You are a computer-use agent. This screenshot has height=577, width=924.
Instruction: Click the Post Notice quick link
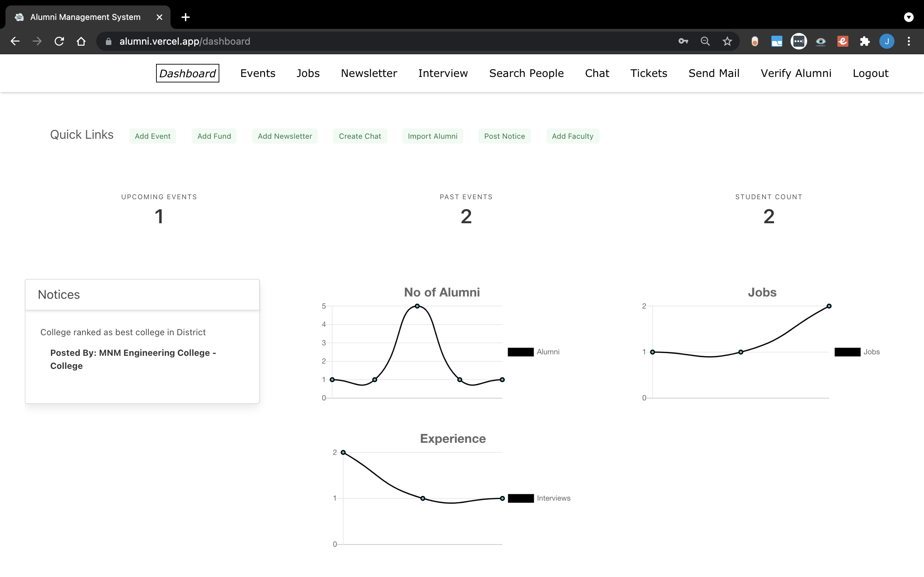tap(504, 136)
